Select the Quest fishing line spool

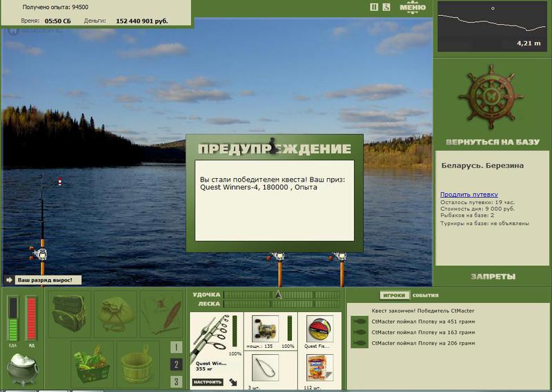click(x=319, y=329)
